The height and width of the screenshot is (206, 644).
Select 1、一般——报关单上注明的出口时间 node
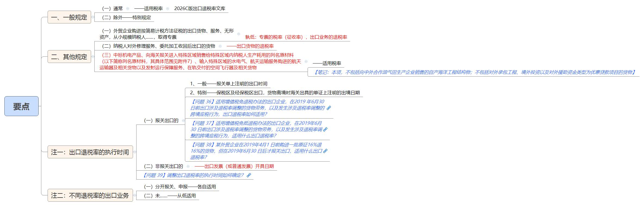(x=229, y=84)
